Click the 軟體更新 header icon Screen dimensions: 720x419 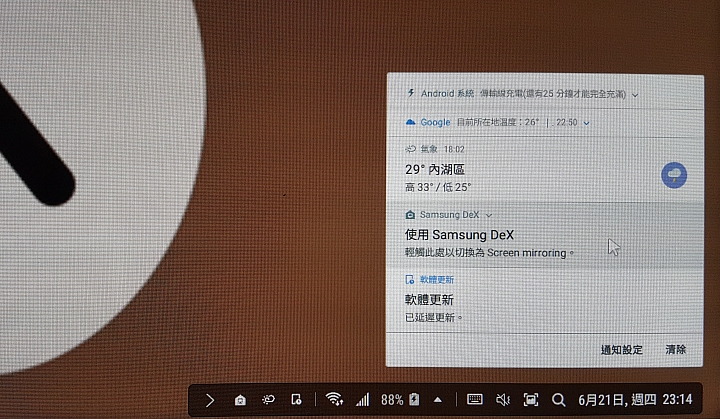click(410, 279)
